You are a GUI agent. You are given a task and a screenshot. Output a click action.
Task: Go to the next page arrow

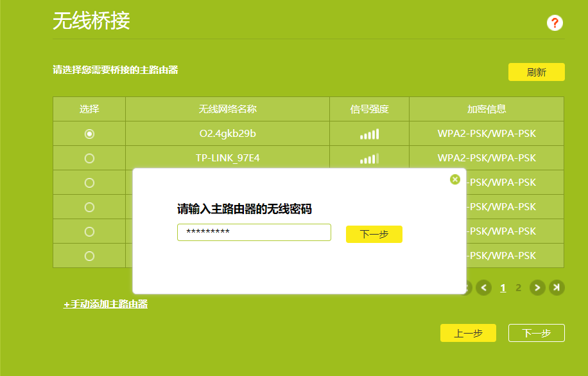pyautogui.click(x=537, y=288)
